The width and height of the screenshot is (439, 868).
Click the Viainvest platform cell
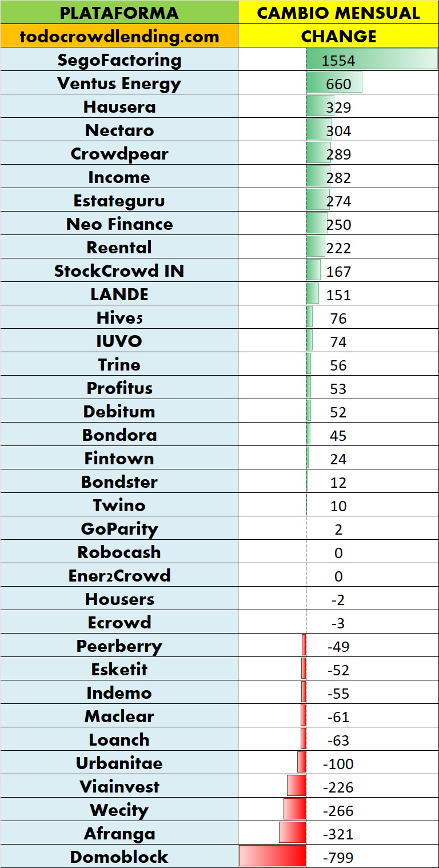119,787
